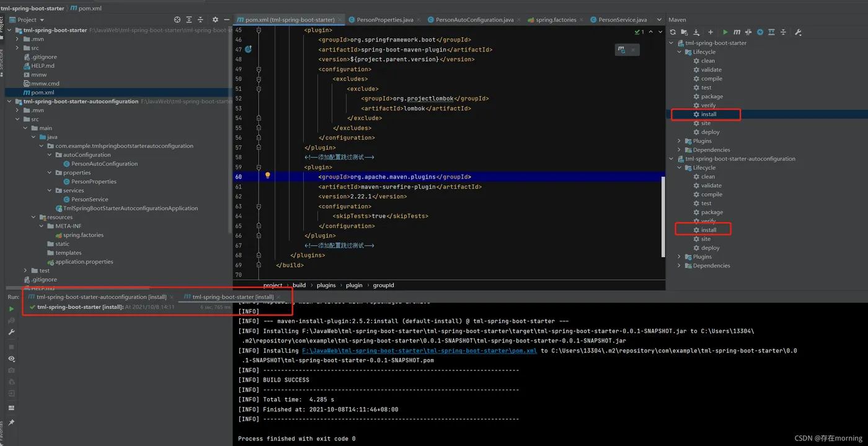The image size is (868, 446).
Task: Run install goal for tml-spring-boot-starter
Action: point(709,114)
